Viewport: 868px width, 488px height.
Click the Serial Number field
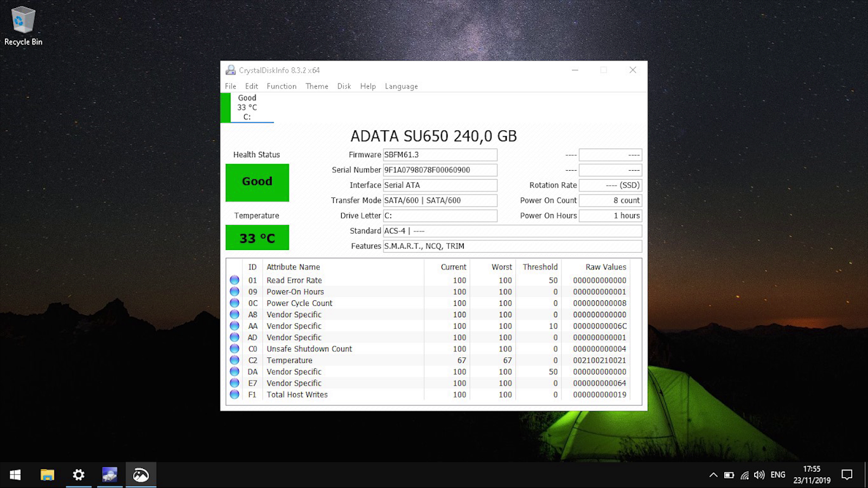point(440,170)
